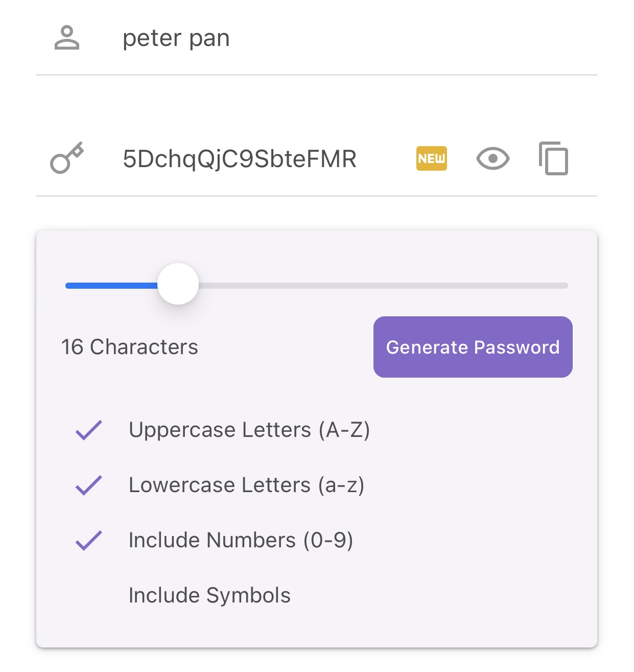Click the key icon beside the password

tap(66, 158)
